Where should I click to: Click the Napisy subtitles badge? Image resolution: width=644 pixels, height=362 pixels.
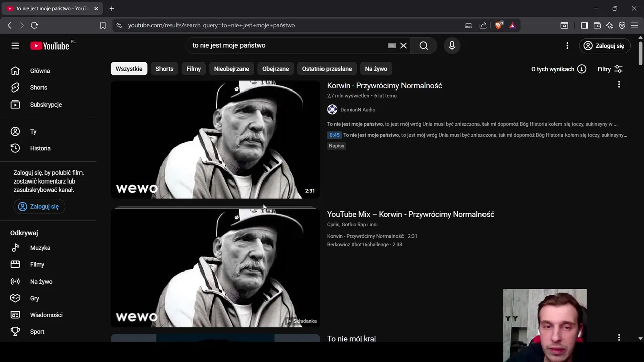[337, 146]
